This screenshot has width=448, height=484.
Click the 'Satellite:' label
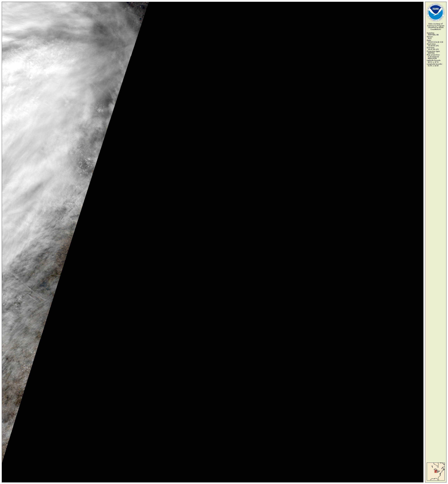(431, 33)
